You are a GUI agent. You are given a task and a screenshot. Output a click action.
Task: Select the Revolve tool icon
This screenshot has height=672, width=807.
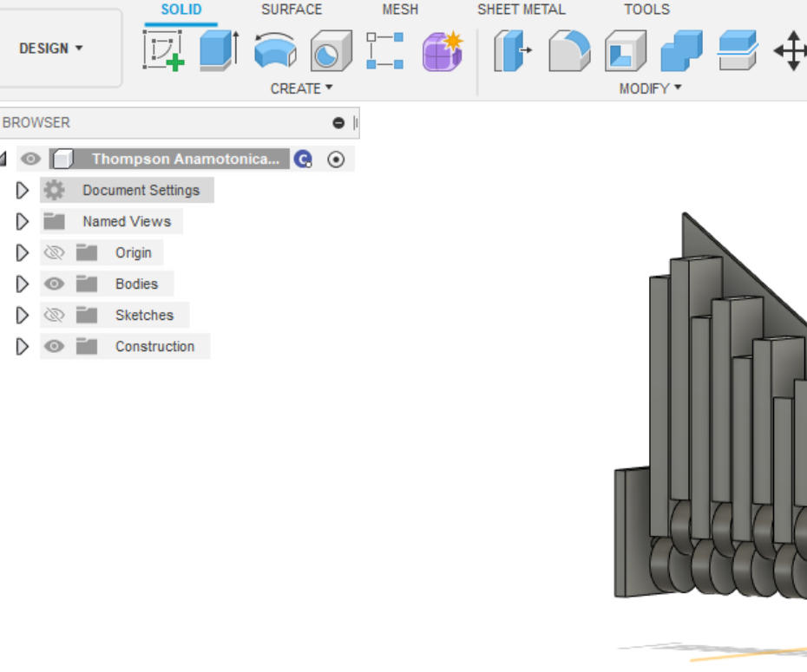point(275,50)
